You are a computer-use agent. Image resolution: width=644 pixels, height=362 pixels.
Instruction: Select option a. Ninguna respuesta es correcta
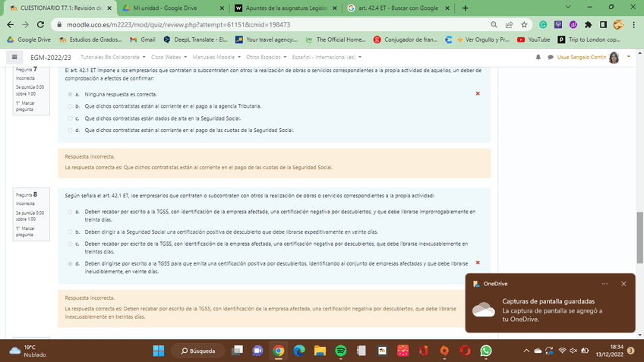(70, 94)
